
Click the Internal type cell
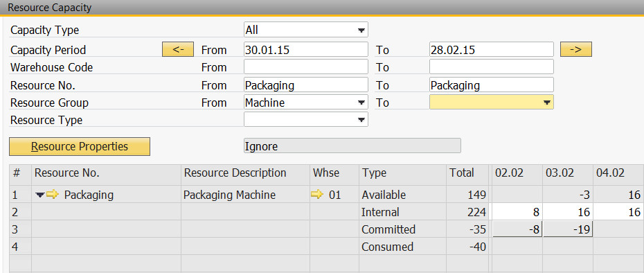tap(402, 212)
